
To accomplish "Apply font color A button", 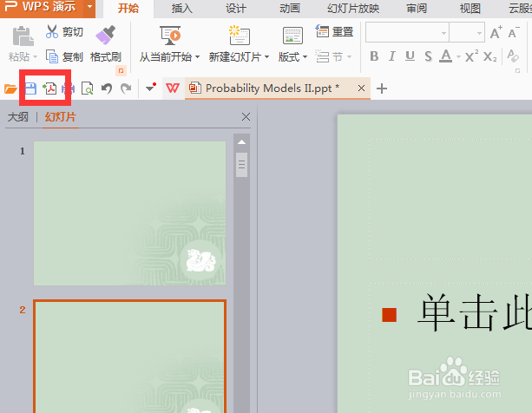I will click(x=445, y=56).
